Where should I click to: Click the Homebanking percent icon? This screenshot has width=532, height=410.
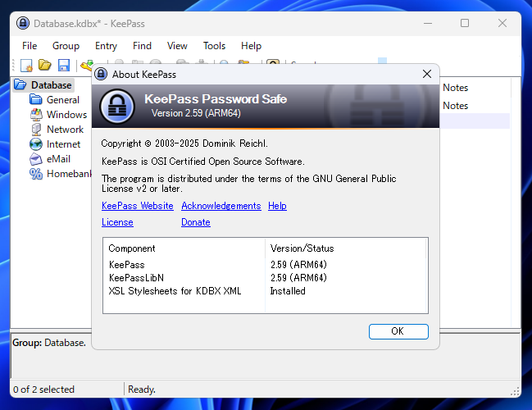[x=36, y=174]
